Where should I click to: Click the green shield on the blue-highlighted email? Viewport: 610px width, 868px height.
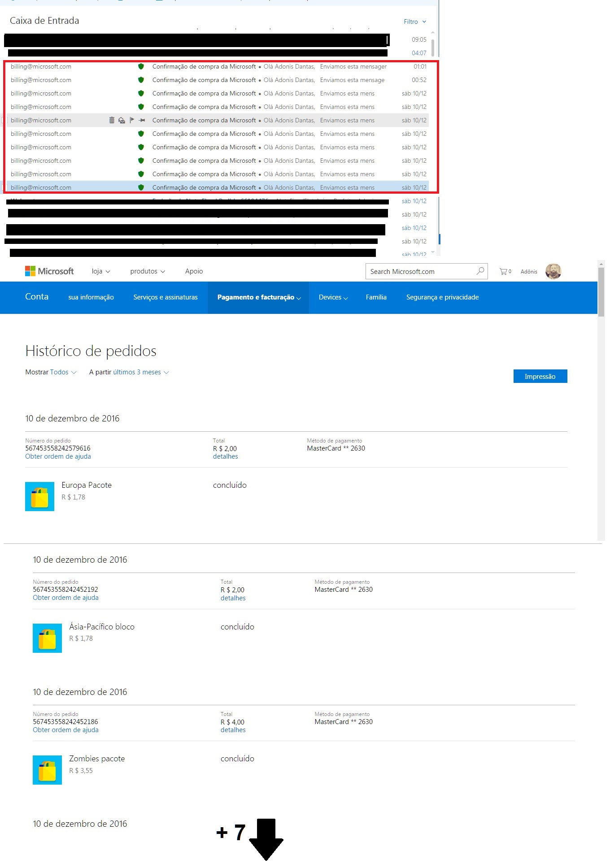click(141, 187)
